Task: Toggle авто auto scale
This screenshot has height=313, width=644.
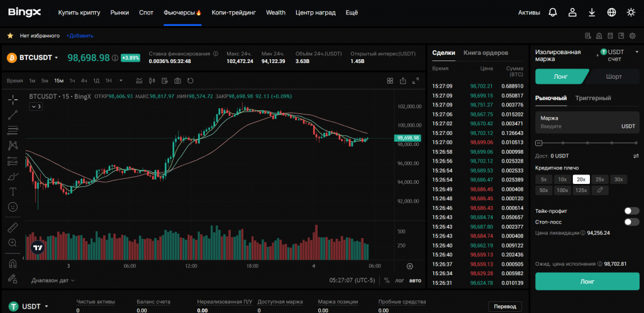Action: (415, 280)
